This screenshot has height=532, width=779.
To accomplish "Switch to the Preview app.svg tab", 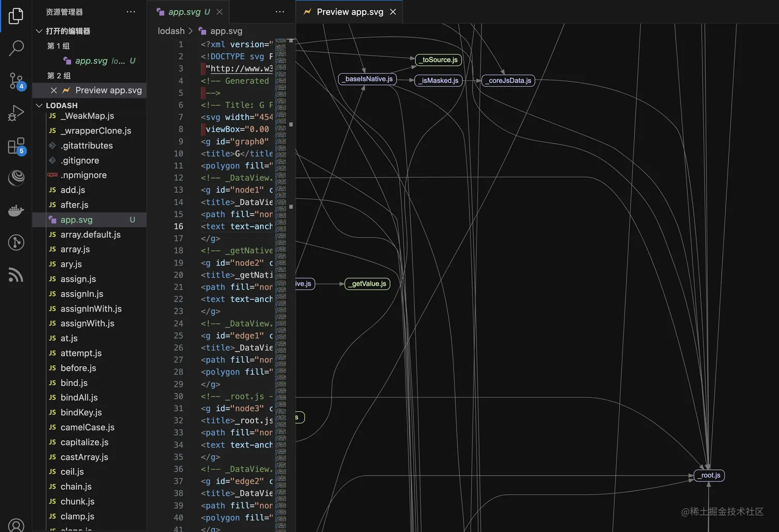I will 349,12.
